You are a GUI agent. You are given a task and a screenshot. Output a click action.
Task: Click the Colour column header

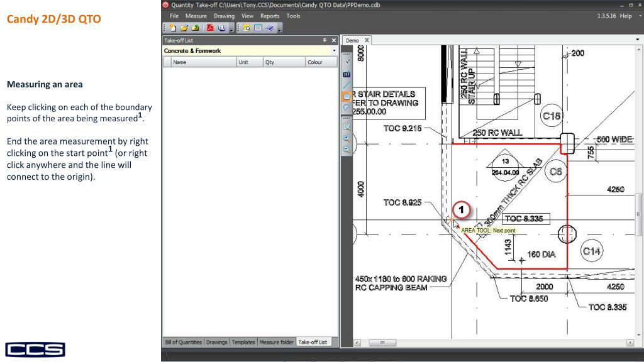tap(321, 62)
